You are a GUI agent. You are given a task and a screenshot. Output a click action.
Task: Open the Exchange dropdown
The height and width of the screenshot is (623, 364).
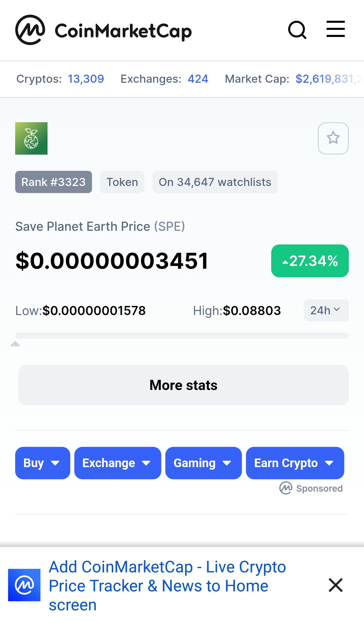coord(118,463)
